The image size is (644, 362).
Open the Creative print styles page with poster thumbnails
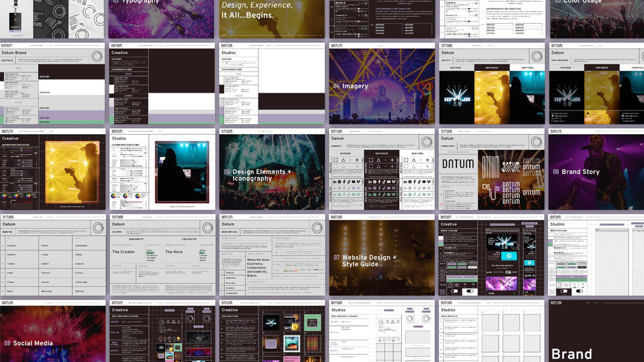(272, 331)
